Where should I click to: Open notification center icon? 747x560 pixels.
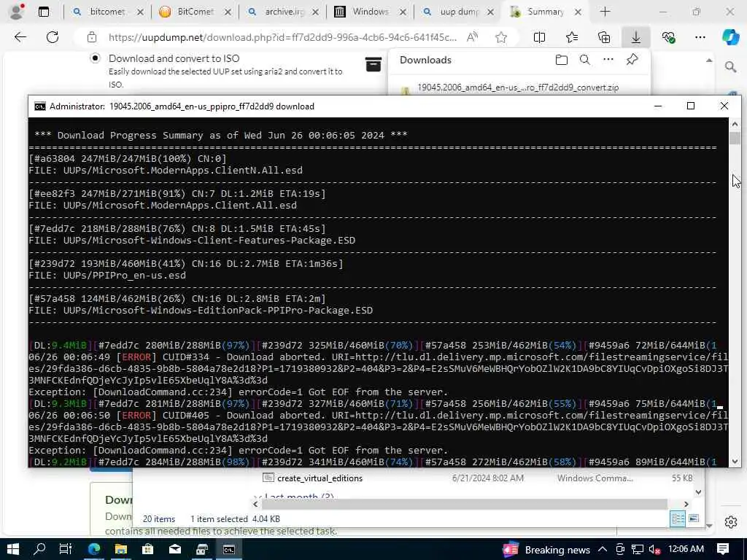(x=723, y=550)
